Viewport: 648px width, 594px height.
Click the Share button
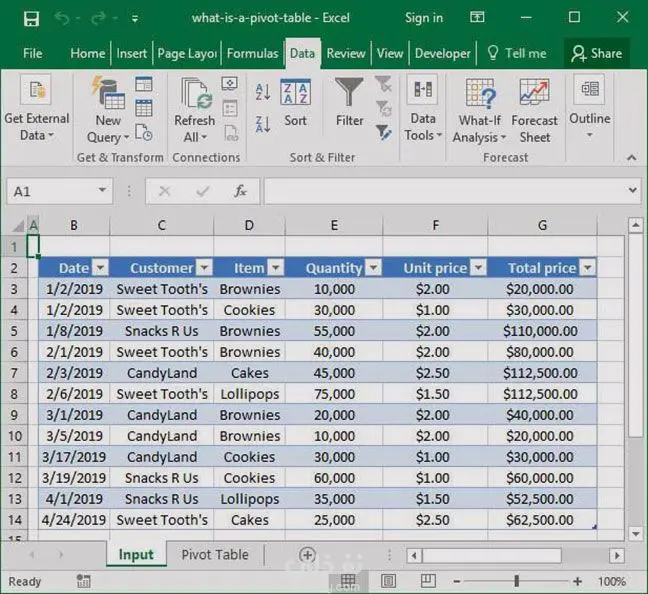point(596,53)
